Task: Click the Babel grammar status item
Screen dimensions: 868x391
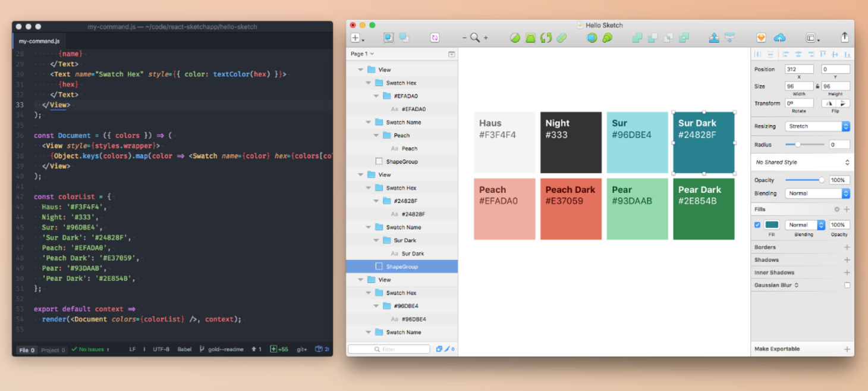Action: (184, 349)
